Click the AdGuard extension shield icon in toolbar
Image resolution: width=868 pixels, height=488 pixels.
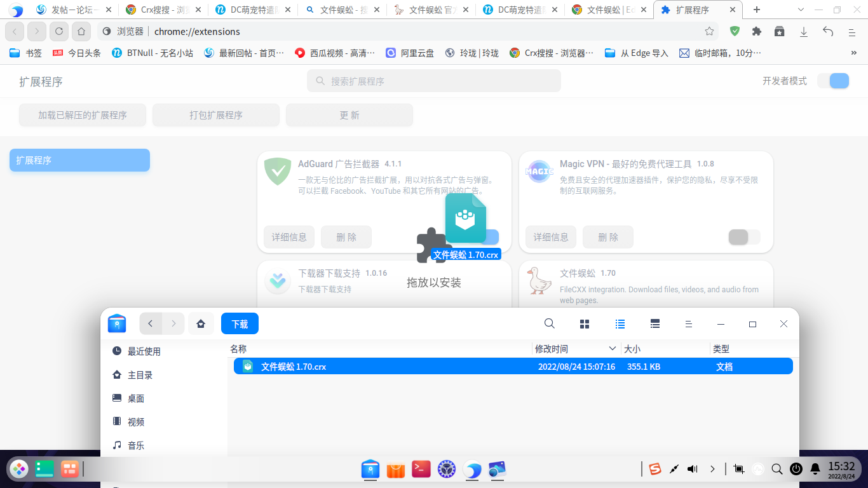click(x=735, y=31)
